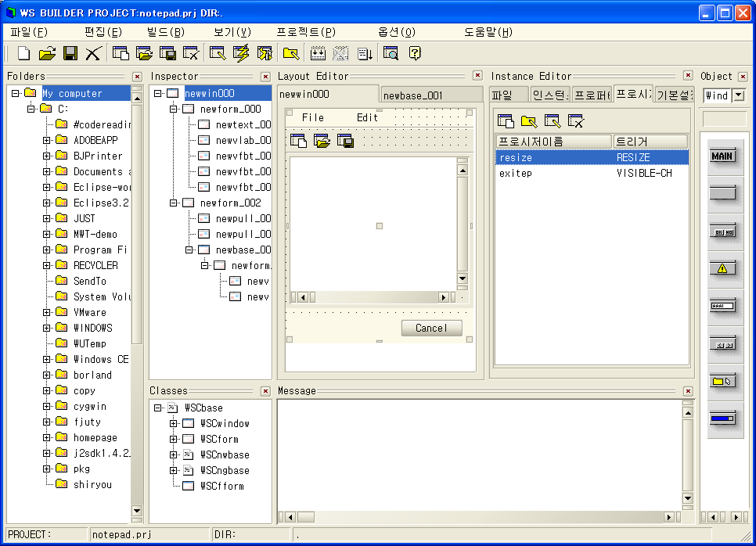Click the new application window icon in the main toolbar
Image resolution: width=756 pixels, height=546 pixels.
(x=121, y=53)
